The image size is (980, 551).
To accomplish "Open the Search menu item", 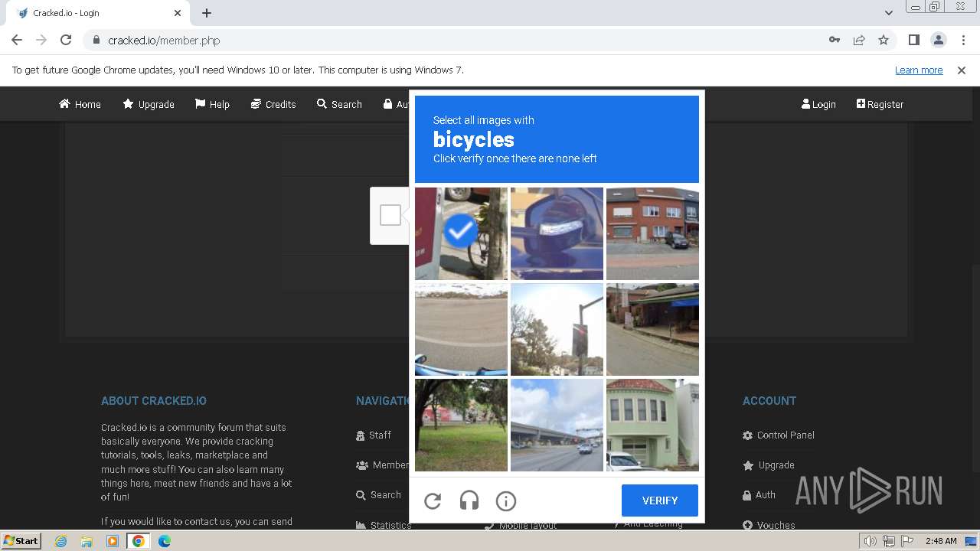I will point(339,104).
